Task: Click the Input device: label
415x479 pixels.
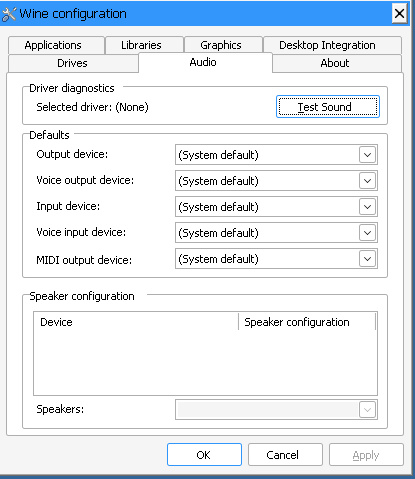Action: (68, 206)
